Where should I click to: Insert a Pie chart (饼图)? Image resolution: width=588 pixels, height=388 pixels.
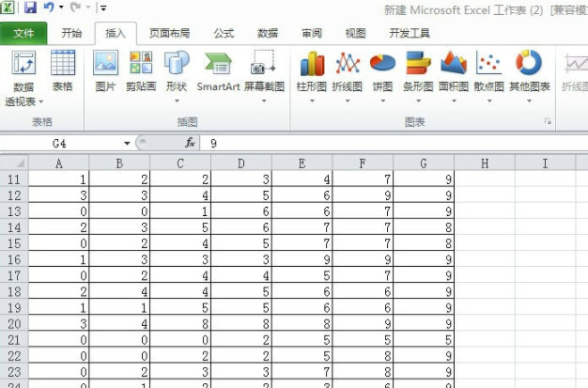pos(382,77)
